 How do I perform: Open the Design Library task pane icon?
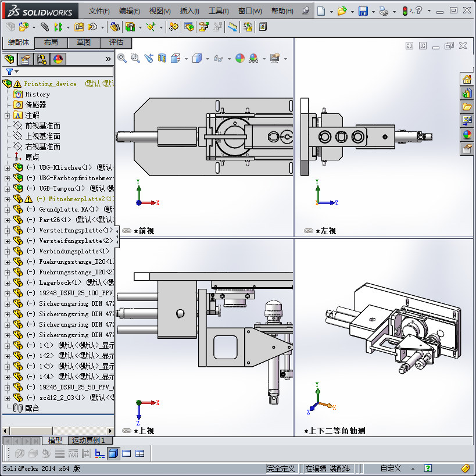[x=467, y=93]
